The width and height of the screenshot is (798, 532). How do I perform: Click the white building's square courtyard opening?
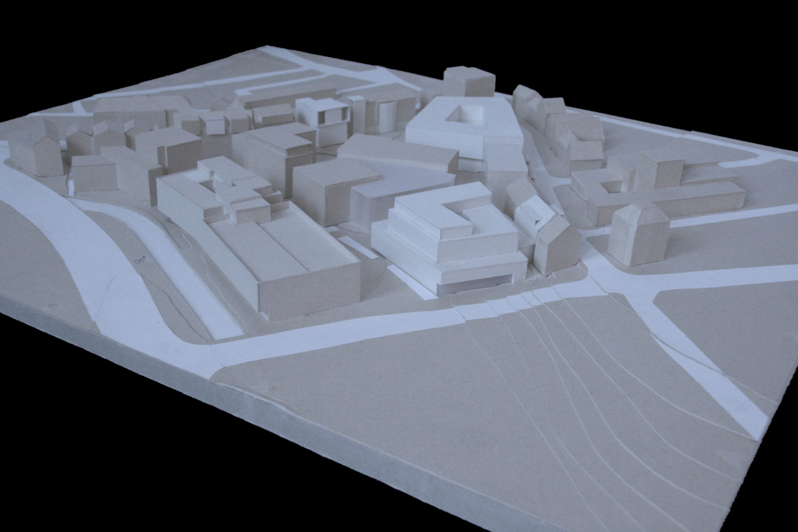(464, 115)
